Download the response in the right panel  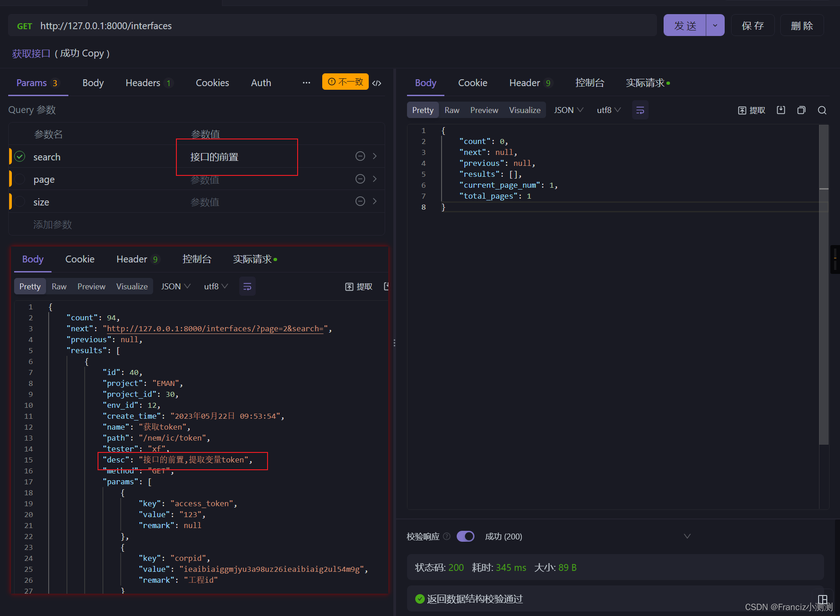tap(781, 110)
